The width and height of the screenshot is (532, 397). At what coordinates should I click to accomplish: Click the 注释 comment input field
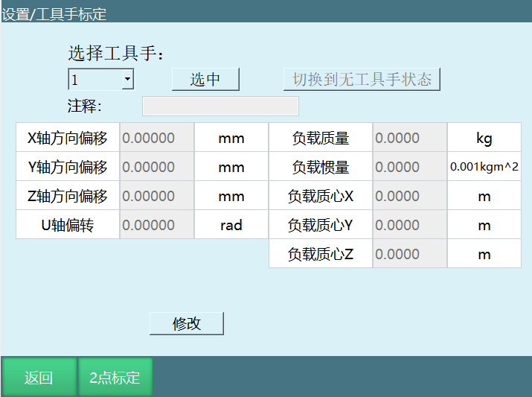[x=220, y=106]
